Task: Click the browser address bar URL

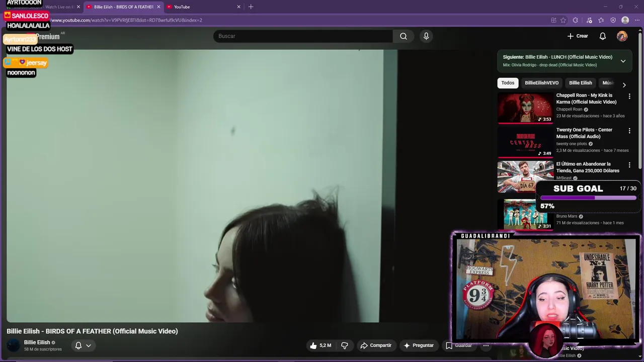Action: (x=126, y=20)
